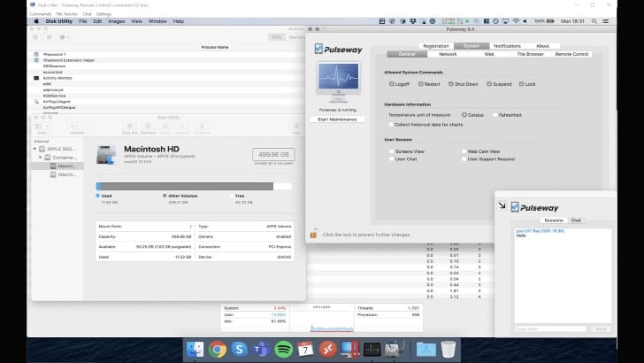644x363 pixels.
Task: Open Finder from the Dock
Action: tap(195, 350)
